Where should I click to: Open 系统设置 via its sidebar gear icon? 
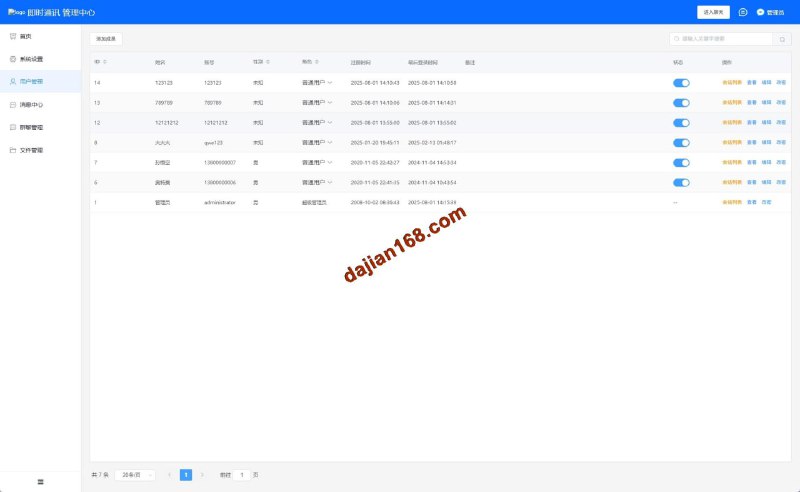pyautogui.click(x=13, y=59)
